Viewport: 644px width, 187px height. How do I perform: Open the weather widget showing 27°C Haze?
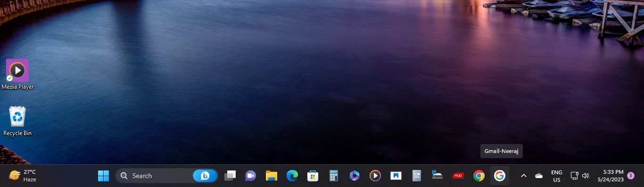click(22, 176)
